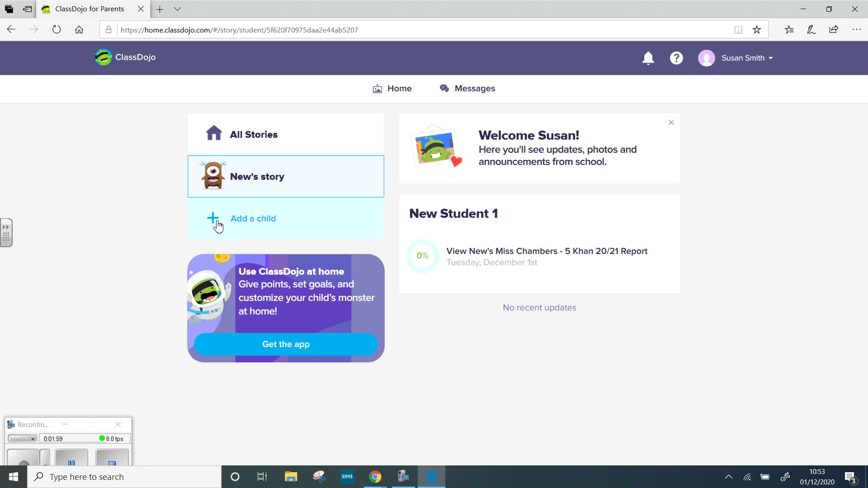The height and width of the screenshot is (488, 868).
Task: Expand the tab preview chevron
Action: (177, 9)
